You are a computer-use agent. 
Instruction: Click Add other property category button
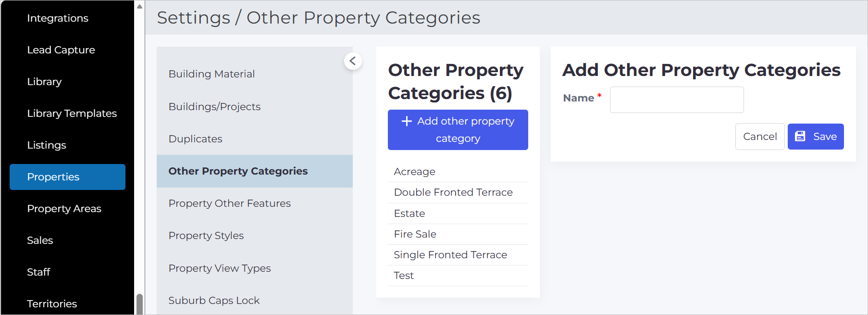458,130
